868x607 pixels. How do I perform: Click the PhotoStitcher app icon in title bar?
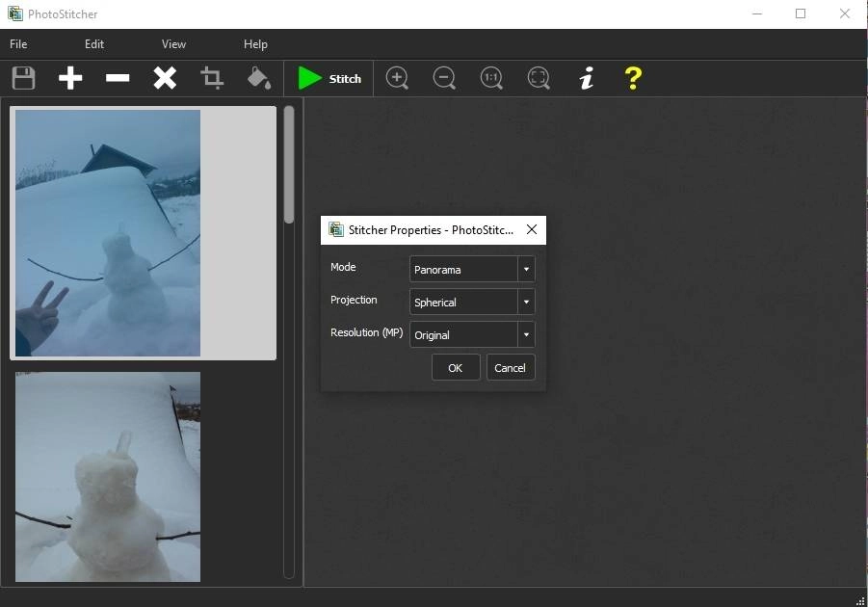pyautogui.click(x=15, y=13)
